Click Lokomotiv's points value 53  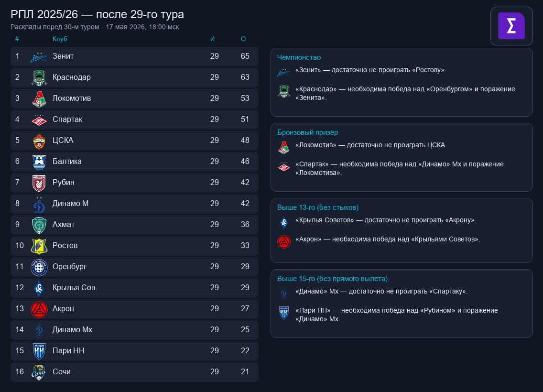245,98
